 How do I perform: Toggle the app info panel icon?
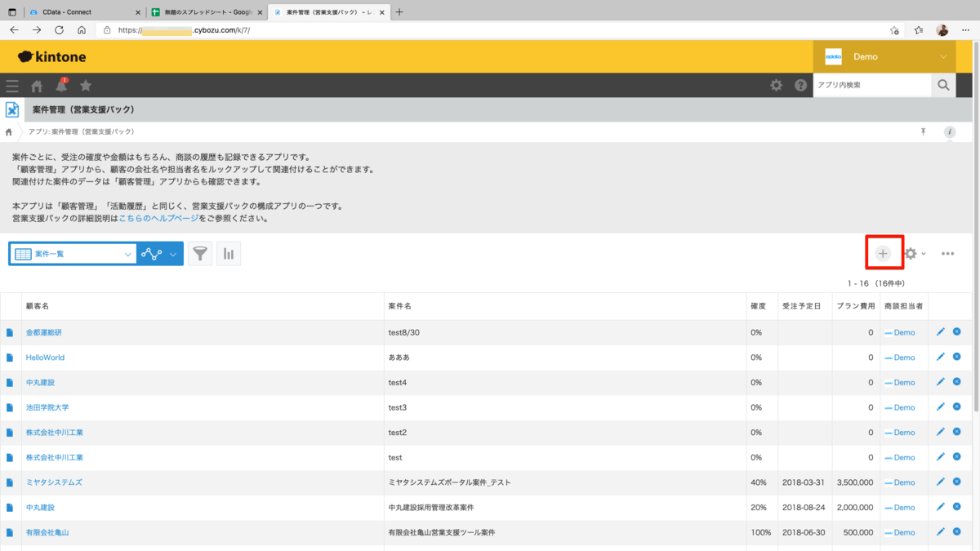pyautogui.click(x=949, y=132)
